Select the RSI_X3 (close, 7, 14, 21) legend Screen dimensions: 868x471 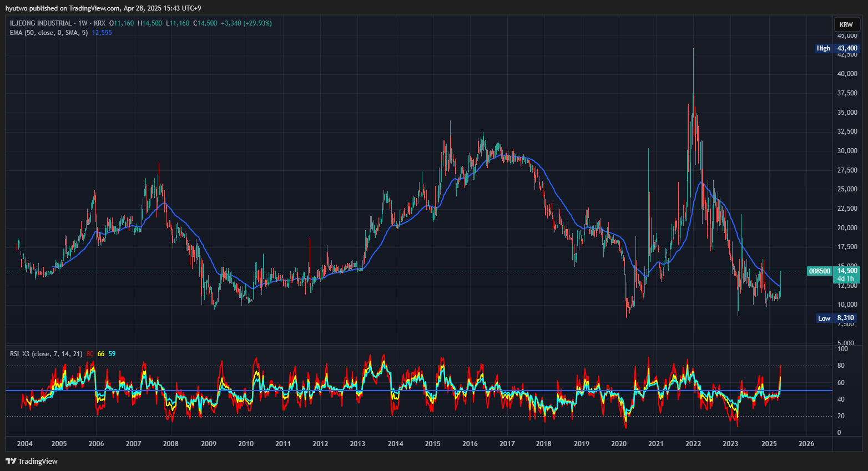[46, 354]
